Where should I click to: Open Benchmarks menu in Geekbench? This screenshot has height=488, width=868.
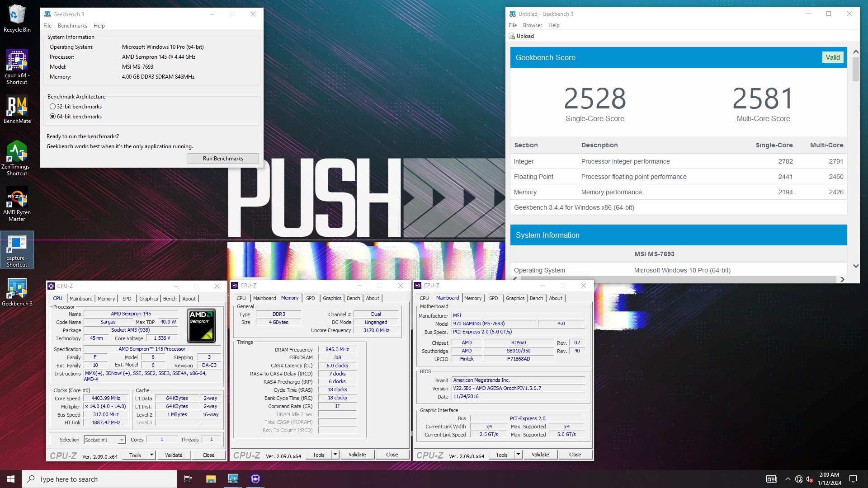pyautogui.click(x=72, y=26)
